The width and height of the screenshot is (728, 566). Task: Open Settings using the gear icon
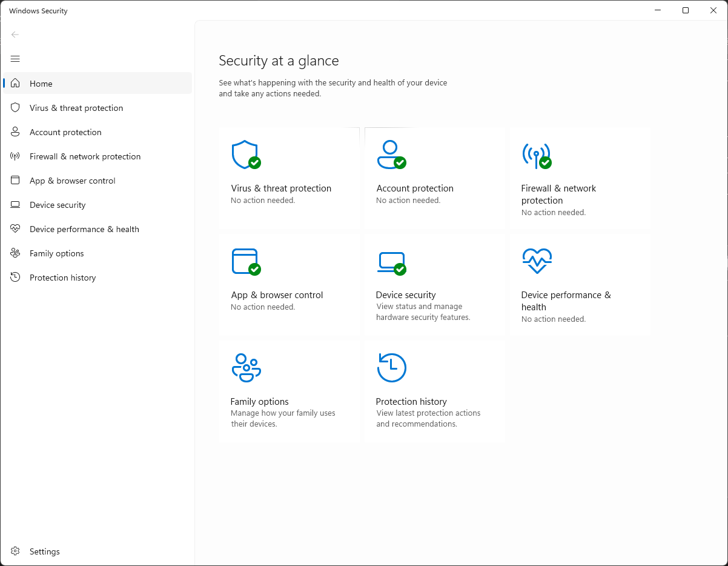click(x=16, y=551)
